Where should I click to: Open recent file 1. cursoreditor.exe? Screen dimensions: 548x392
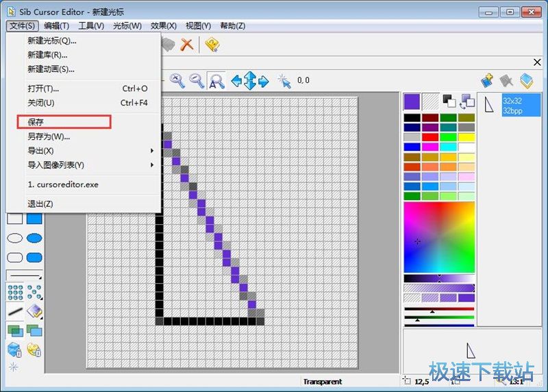click(62, 184)
